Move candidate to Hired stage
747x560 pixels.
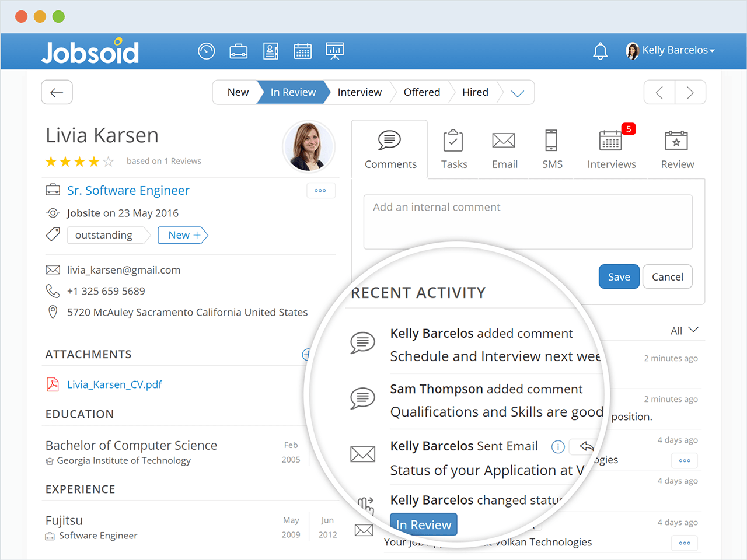pos(475,92)
